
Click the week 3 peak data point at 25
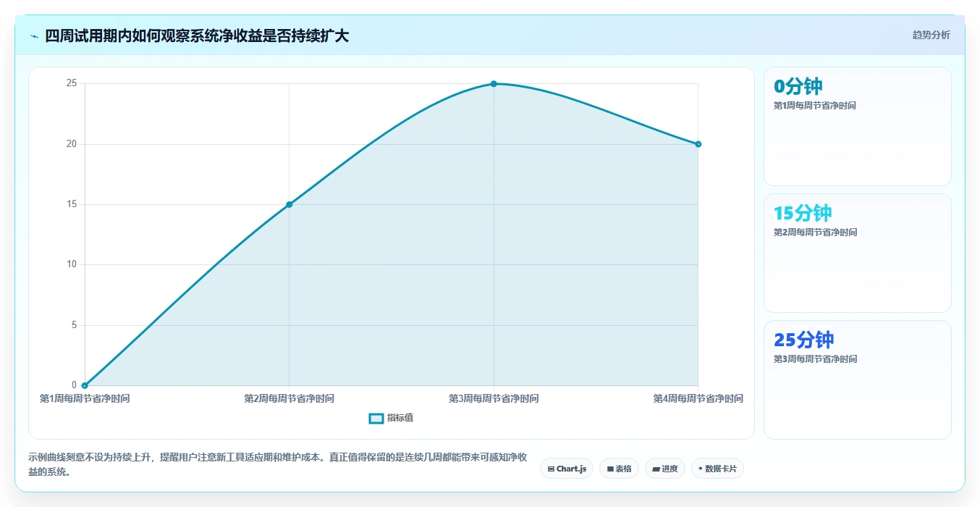[x=494, y=84]
